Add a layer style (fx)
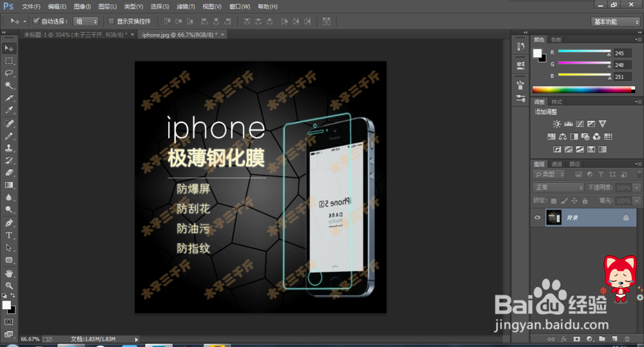 tap(564, 339)
